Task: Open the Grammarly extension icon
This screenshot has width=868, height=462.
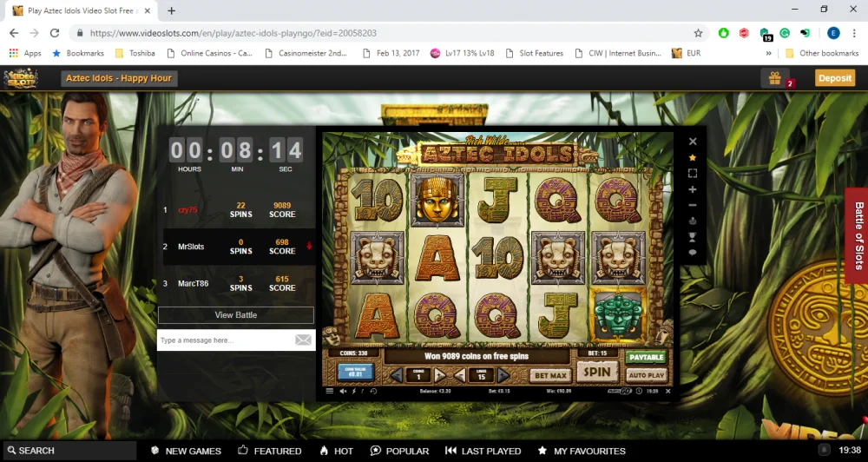Action: [x=785, y=33]
